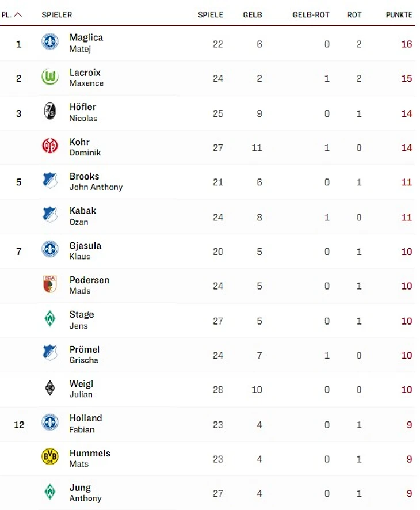Click the Freiburg crest beside Höfler
Image resolution: width=420 pixels, height=510 pixels.
pyautogui.click(x=50, y=112)
